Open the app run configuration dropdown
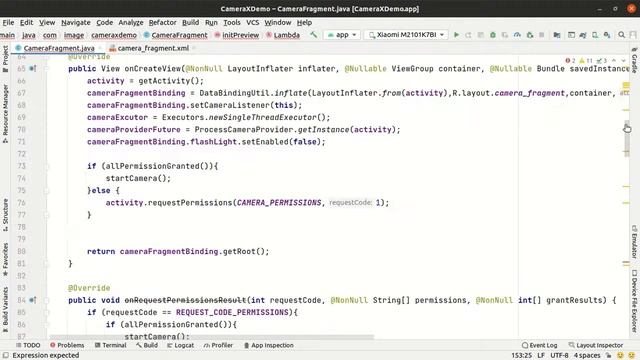The width and height of the screenshot is (640, 360). [342, 35]
